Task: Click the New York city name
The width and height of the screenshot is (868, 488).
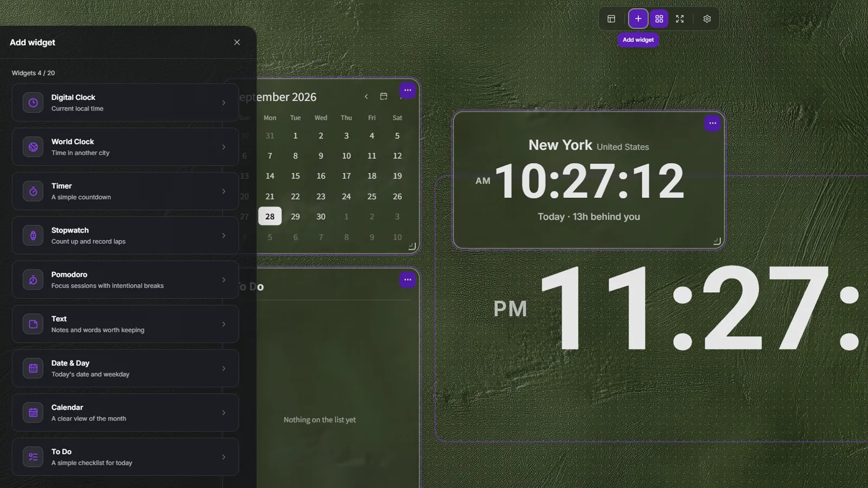Action: click(560, 145)
